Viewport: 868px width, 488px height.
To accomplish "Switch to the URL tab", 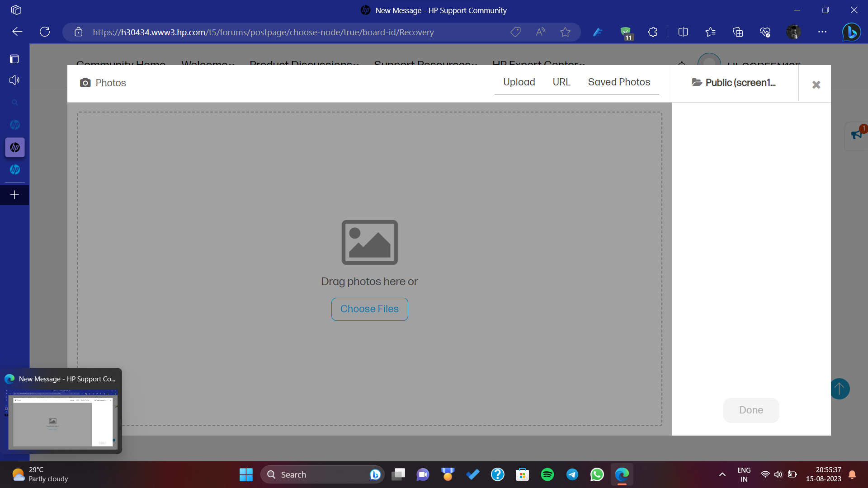I will coord(561,82).
